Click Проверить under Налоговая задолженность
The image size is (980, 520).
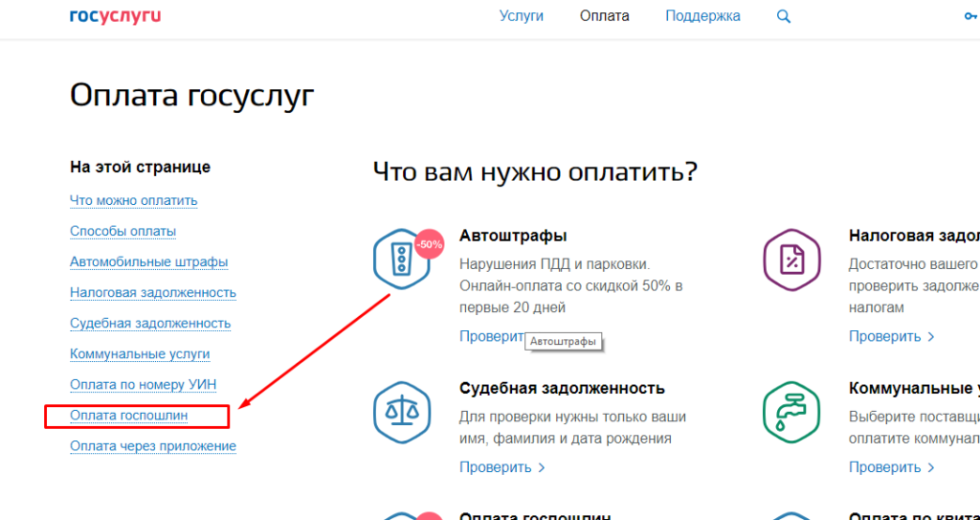tap(891, 336)
